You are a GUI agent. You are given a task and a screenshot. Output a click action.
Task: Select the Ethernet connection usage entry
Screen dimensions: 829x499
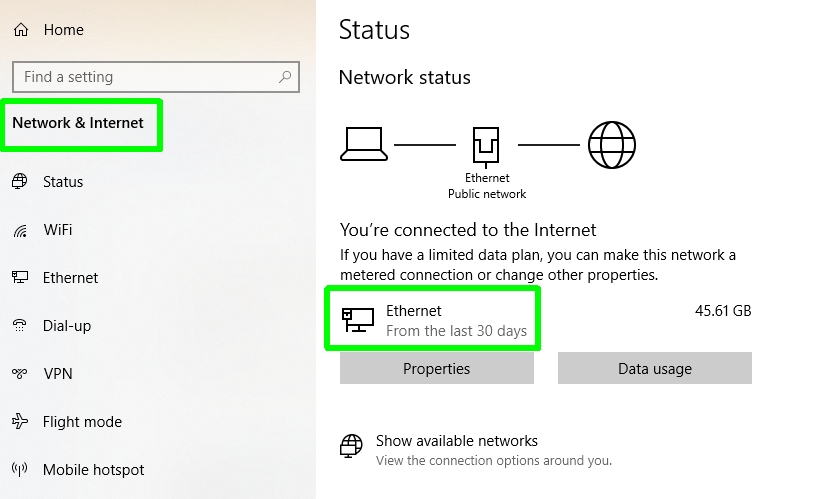432,320
